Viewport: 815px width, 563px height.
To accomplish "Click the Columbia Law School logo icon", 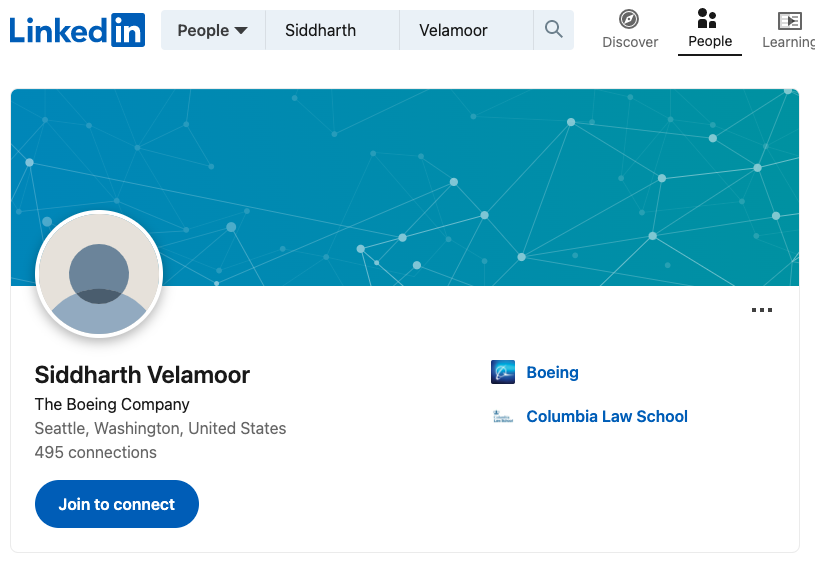I will [x=503, y=416].
